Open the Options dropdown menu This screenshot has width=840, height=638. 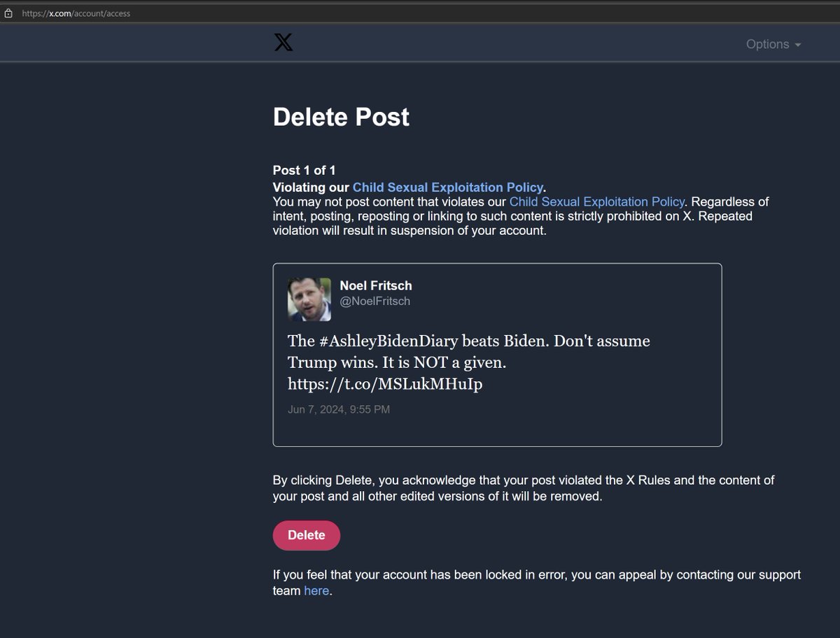tap(773, 44)
